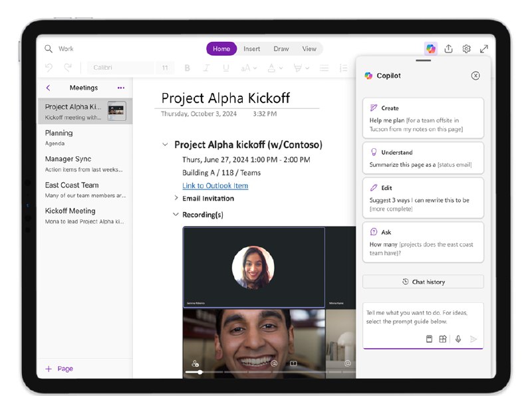Expand the Email Invitation section
Viewport: 532px width, 396px height.
tap(176, 198)
